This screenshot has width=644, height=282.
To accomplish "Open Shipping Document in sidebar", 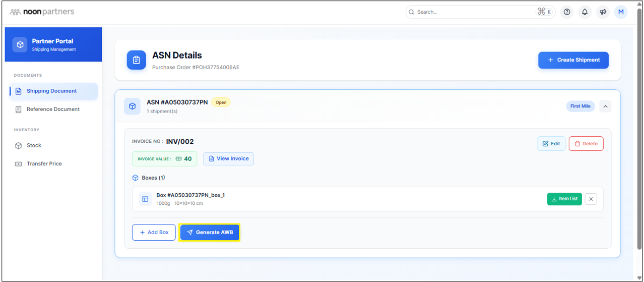I will coord(52,91).
